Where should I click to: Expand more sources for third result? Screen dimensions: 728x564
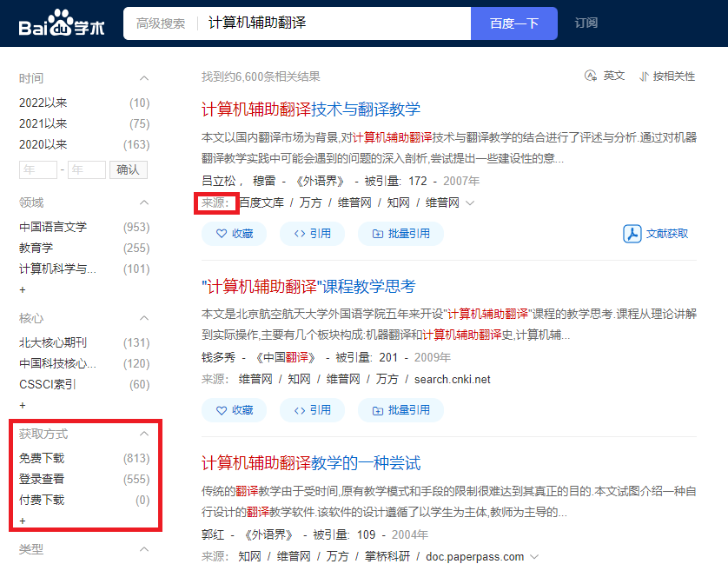pyautogui.click(x=534, y=557)
